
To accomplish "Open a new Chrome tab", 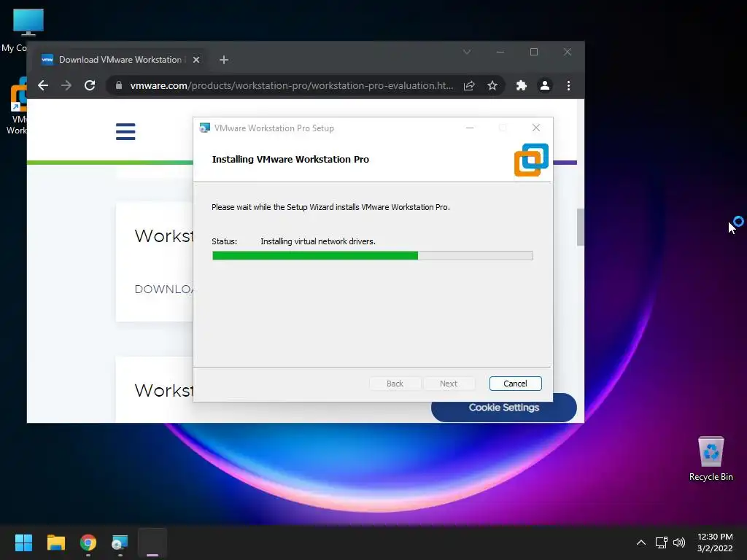I will (x=224, y=60).
